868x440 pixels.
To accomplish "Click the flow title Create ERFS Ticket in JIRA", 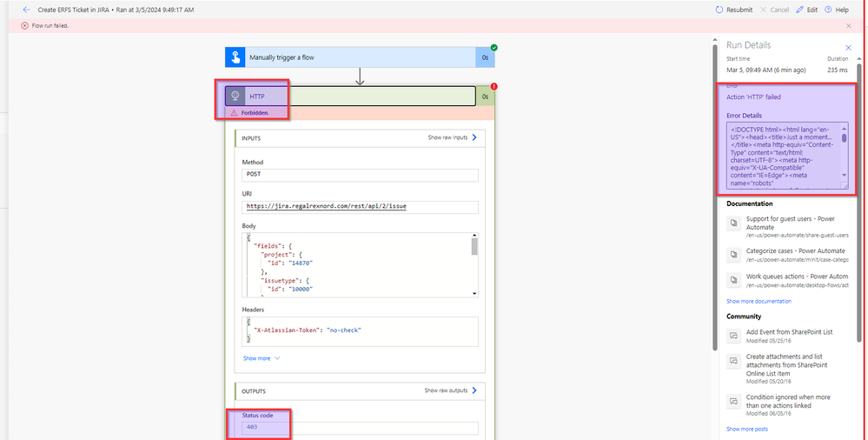I will (x=75, y=10).
